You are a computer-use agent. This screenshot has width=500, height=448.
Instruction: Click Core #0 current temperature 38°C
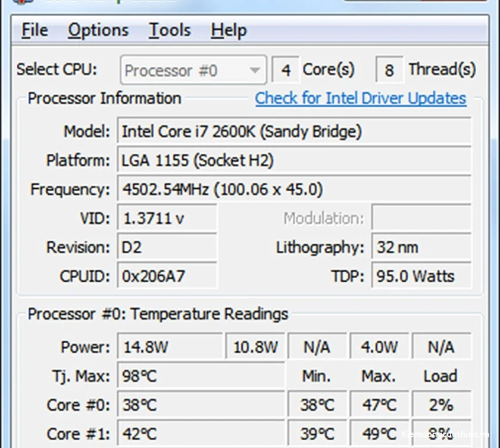click(201, 405)
